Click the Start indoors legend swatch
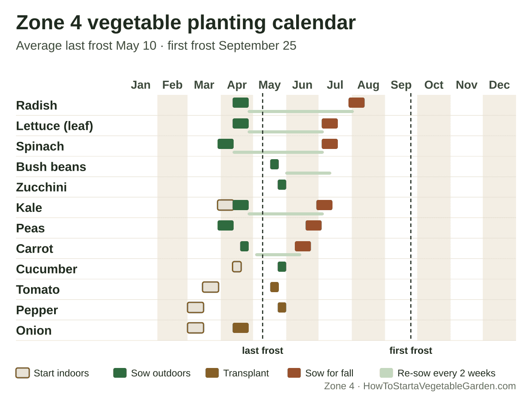Viewport: 532px width, 399px height. [23, 373]
